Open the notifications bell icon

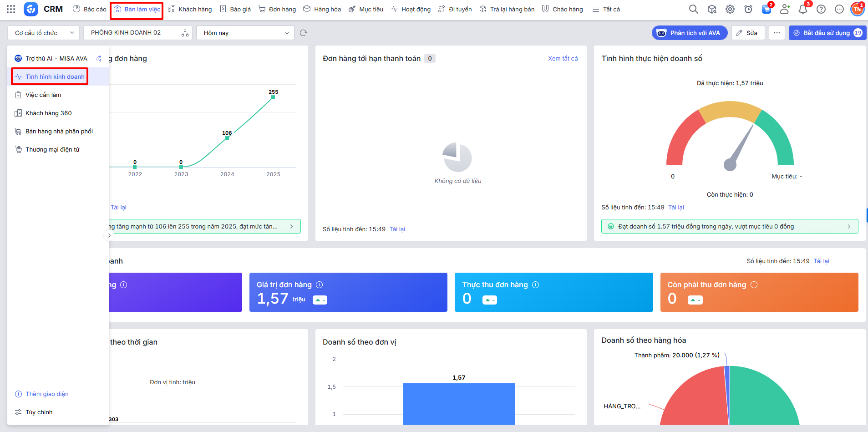(x=803, y=9)
